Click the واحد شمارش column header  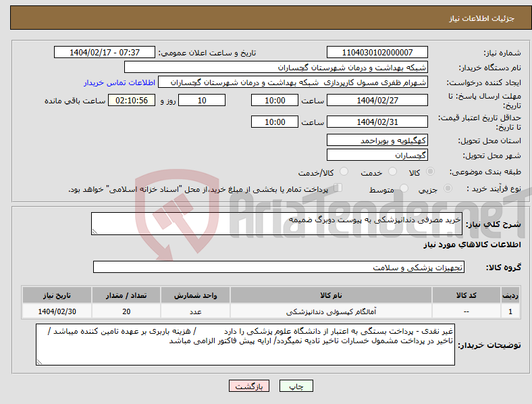pos(195,295)
